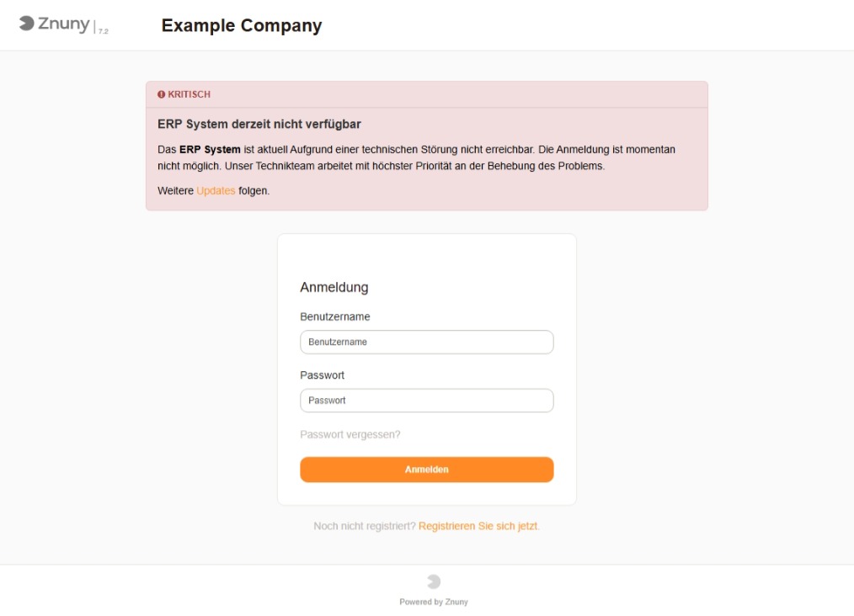The image size is (854, 616).
Task: Click the crescent icon next to Znuny wordmark
Action: pyautogui.click(x=29, y=24)
